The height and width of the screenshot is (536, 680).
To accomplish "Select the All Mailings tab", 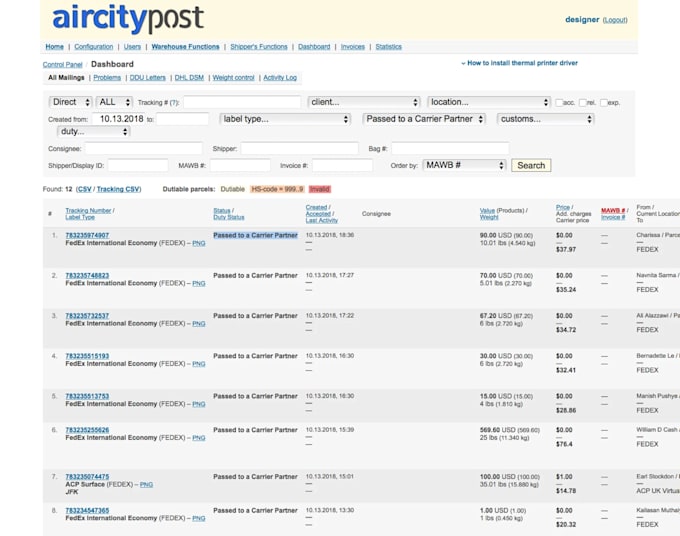I will (x=66, y=78).
